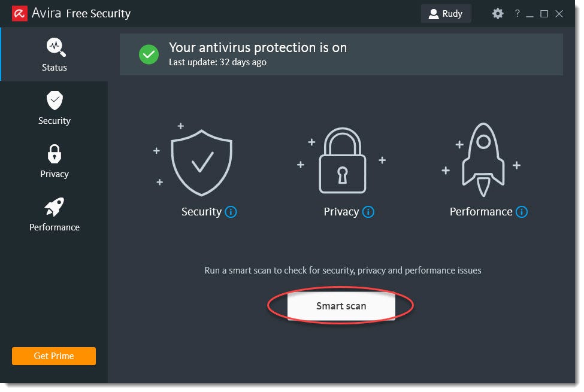
Task: Click the Avira logo
Action: click(x=19, y=13)
